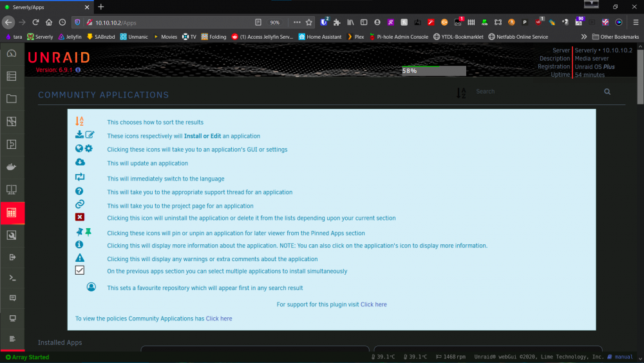This screenshot has height=363, width=644.
Task: Open the Tools wrench icon in sidebar
Action: pyautogui.click(x=12, y=235)
